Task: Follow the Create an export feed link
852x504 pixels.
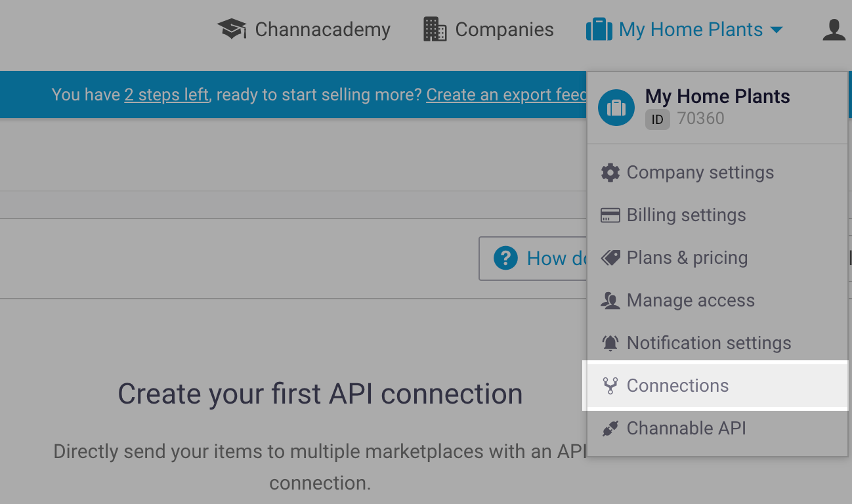Action: [507, 94]
